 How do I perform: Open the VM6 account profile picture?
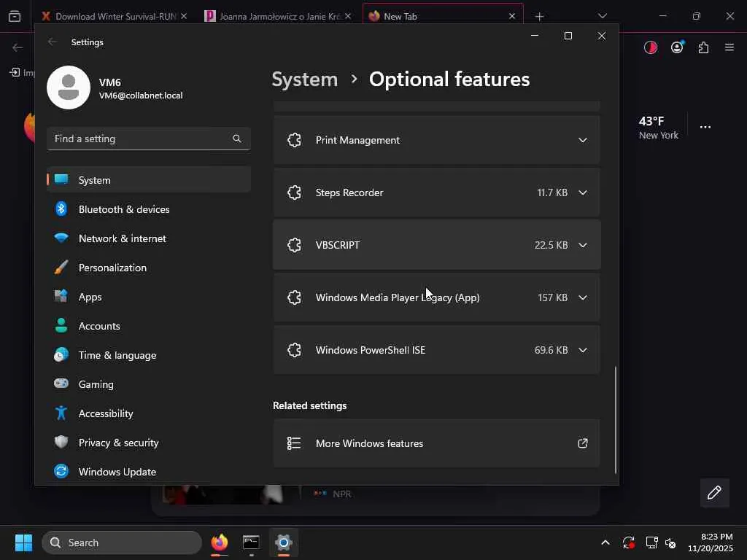click(x=69, y=87)
